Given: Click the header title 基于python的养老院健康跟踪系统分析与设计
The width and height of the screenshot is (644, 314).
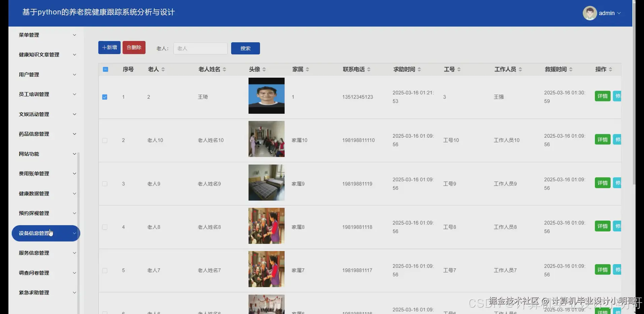Looking at the screenshot, I should click(98, 12).
